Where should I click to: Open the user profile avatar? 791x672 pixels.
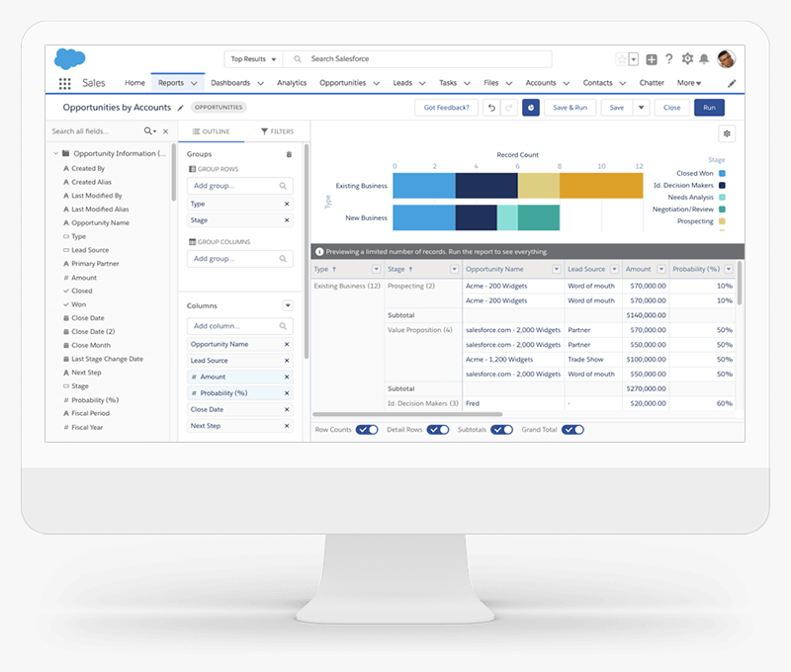tap(726, 59)
